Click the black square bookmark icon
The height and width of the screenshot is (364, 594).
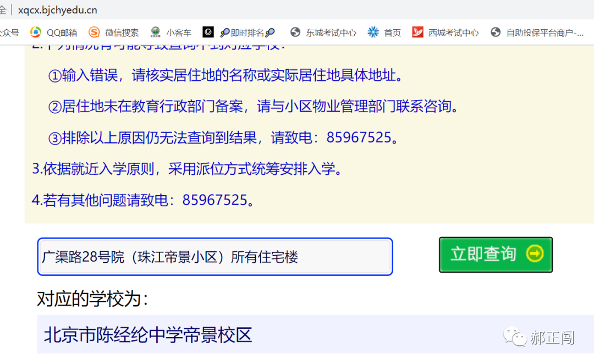click(208, 32)
